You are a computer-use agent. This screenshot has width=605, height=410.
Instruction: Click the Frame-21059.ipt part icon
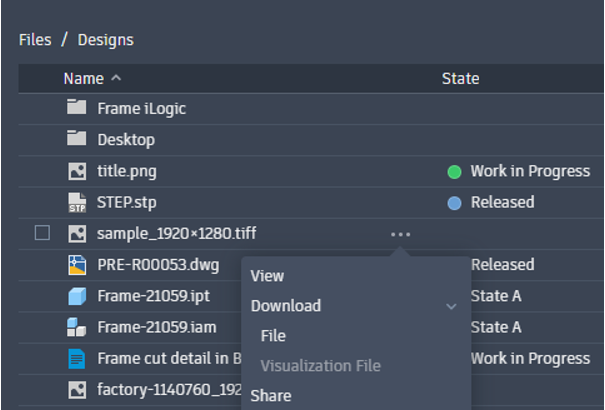(x=77, y=296)
